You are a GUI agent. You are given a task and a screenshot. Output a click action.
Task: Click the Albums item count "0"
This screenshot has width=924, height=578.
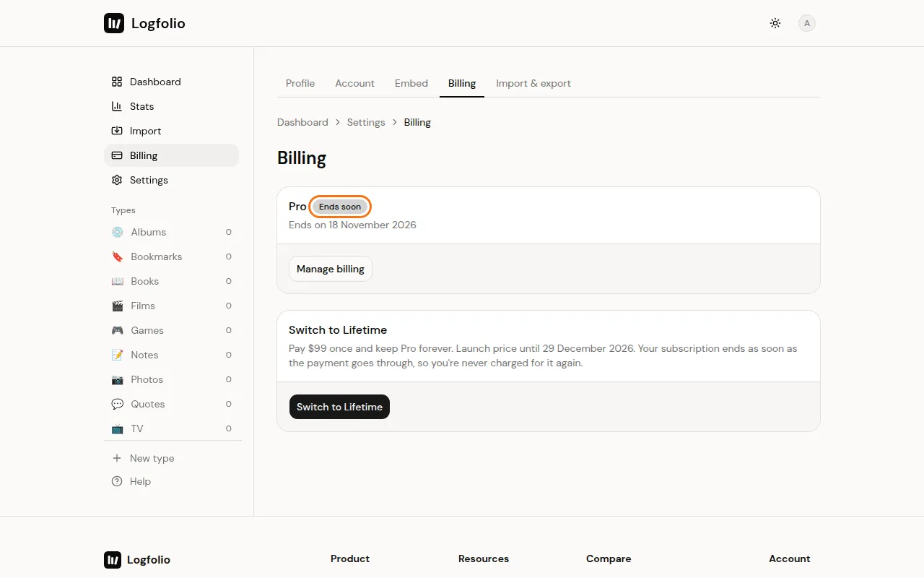pos(229,232)
